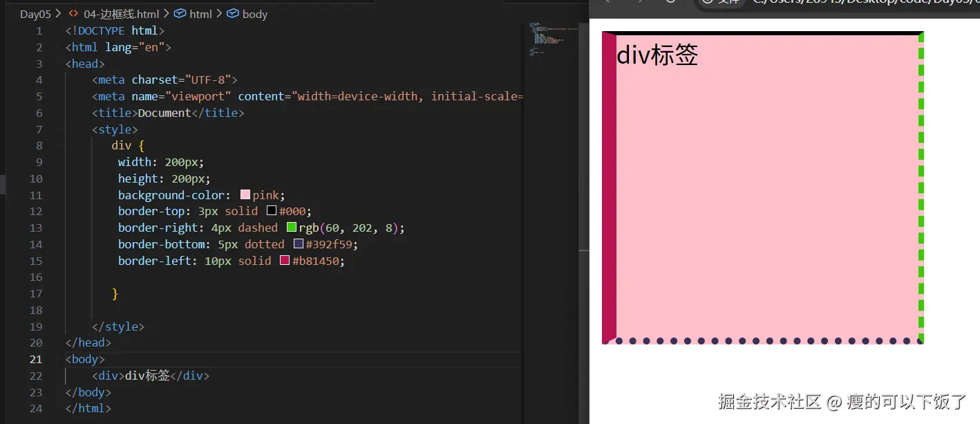The height and width of the screenshot is (424, 980).
Task: Click the html symbol icon in breadcrumbs
Action: pos(180,14)
